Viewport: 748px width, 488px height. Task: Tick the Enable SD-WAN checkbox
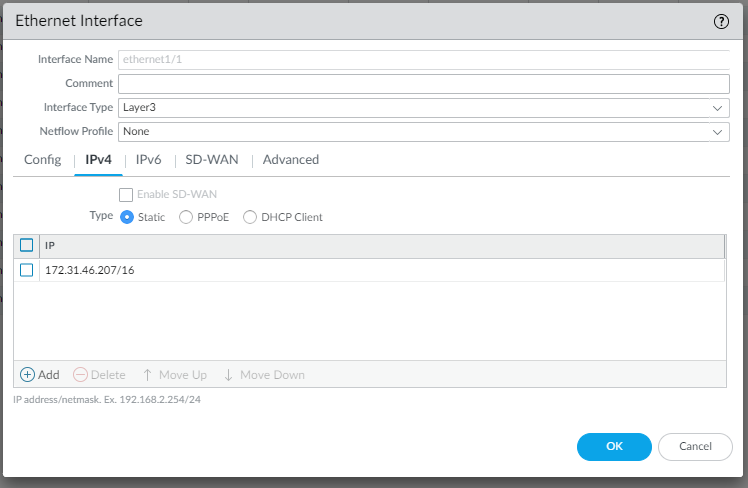[126, 194]
